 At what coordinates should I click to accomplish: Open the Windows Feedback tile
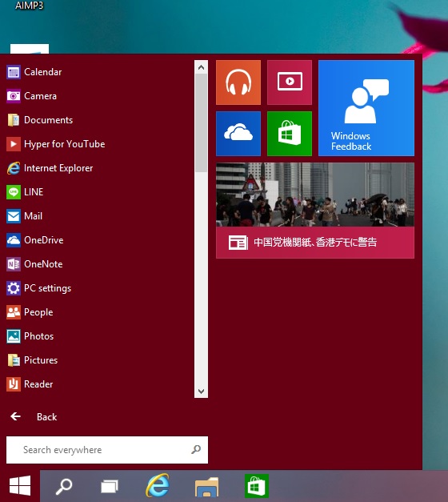(366, 108)
